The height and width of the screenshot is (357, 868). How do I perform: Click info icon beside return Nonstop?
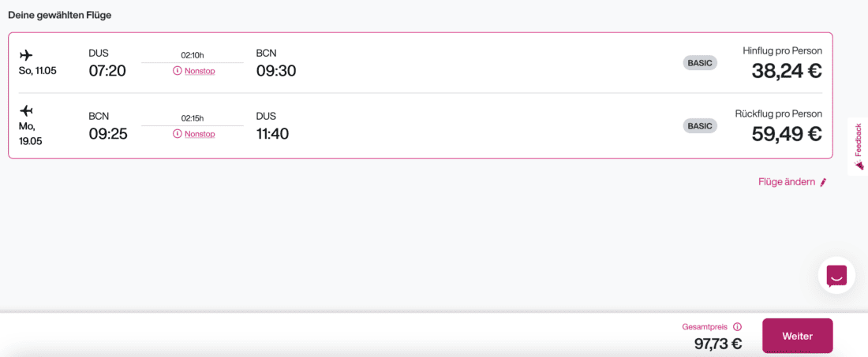coord(178,134)
